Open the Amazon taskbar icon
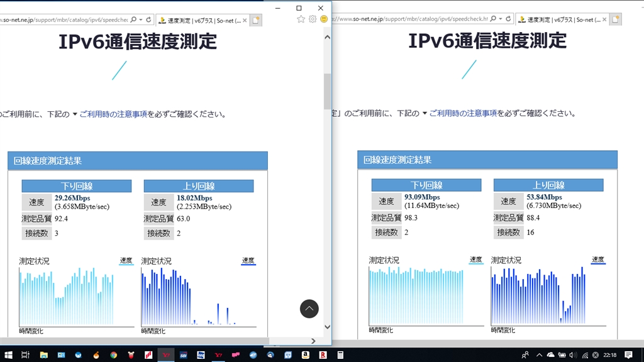Screen dimensions: 644x362 pyautogui.click(x=306, y=355)
